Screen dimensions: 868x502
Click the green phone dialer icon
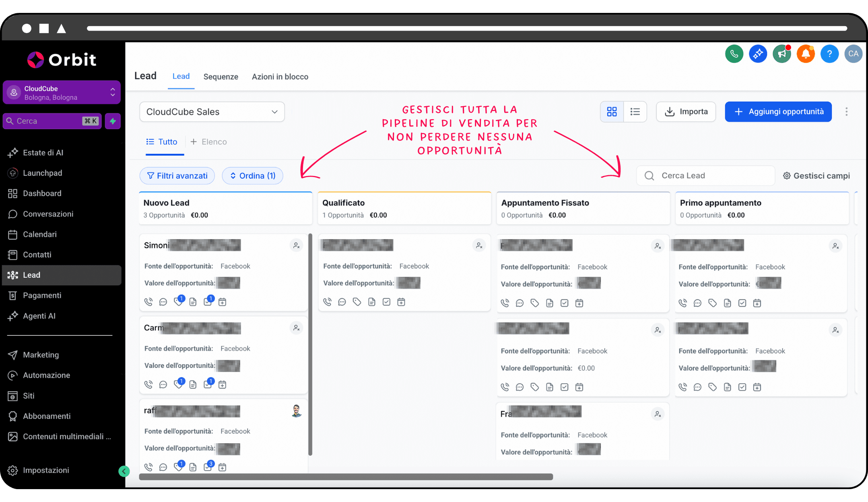[734, 54]
